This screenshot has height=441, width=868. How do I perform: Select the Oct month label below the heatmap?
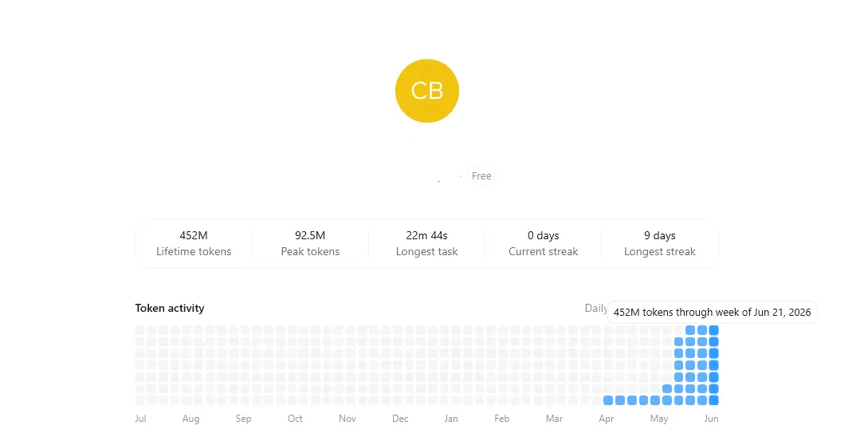pyautogui.click(x=295, y=419)
